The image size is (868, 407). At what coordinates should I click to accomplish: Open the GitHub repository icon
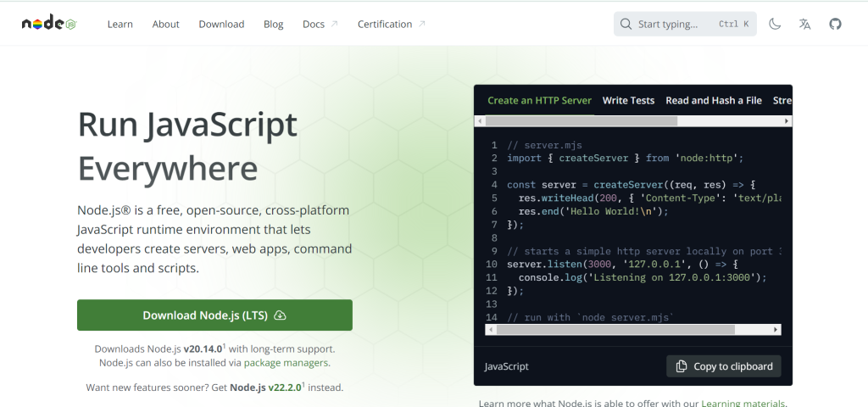835,24
